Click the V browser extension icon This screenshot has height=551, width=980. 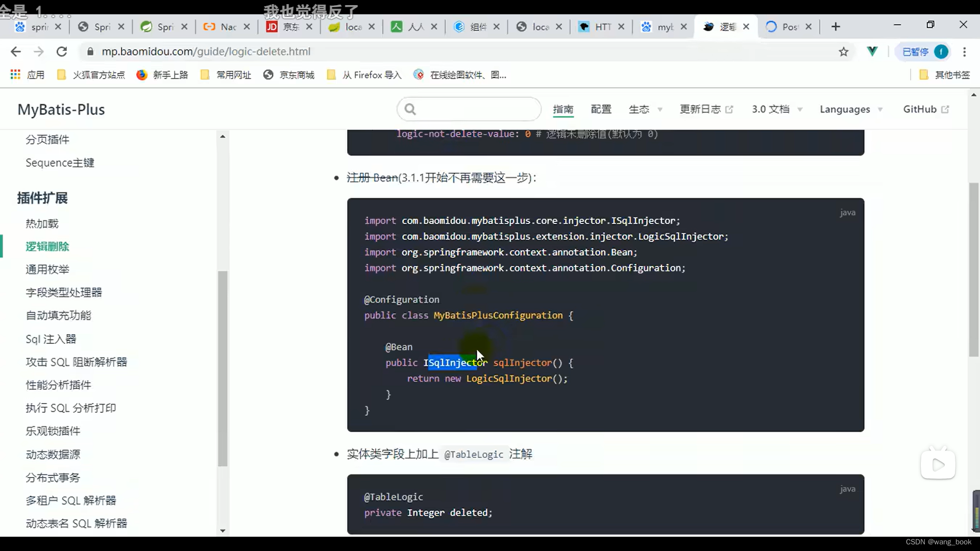coord(873,52)
